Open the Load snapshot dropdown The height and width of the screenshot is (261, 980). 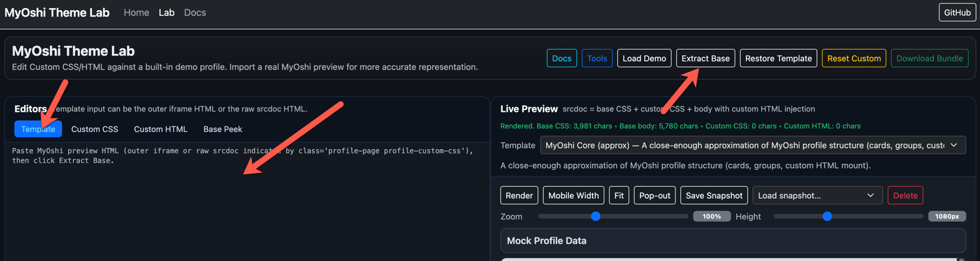pyautogui.click(x=818, y=195)
